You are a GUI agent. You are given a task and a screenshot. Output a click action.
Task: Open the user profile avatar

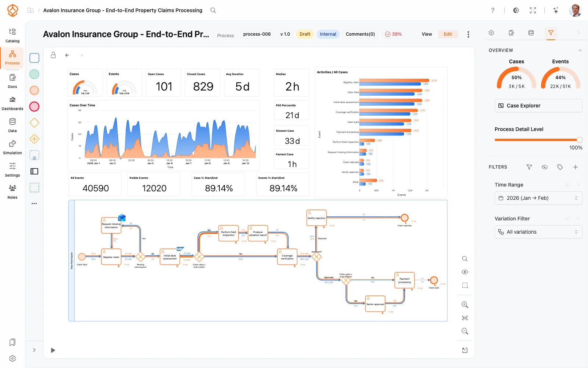(575, 10)
